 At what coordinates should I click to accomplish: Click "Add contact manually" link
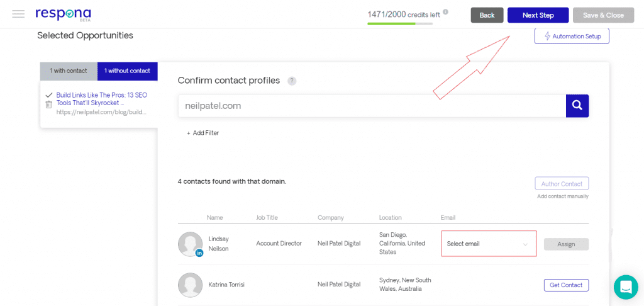[x=563, y=196]
